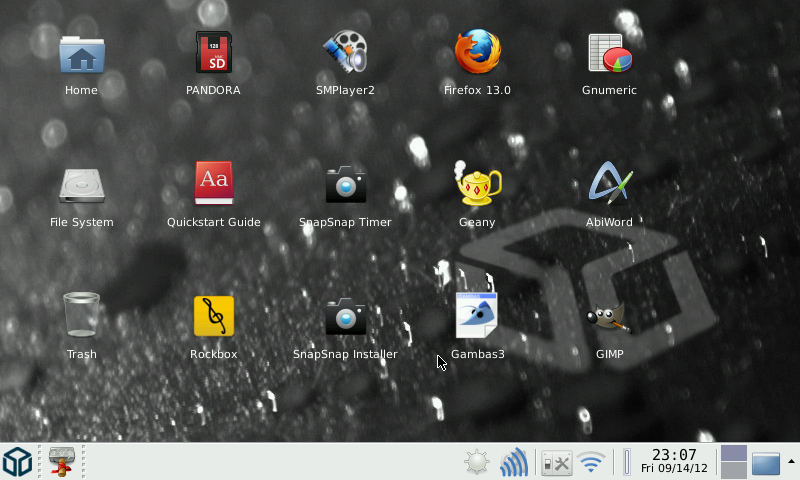800x480 pixels.
Task: Launch the Gambas3 icon
Action: pyautogui.click(x=477, y=316)
